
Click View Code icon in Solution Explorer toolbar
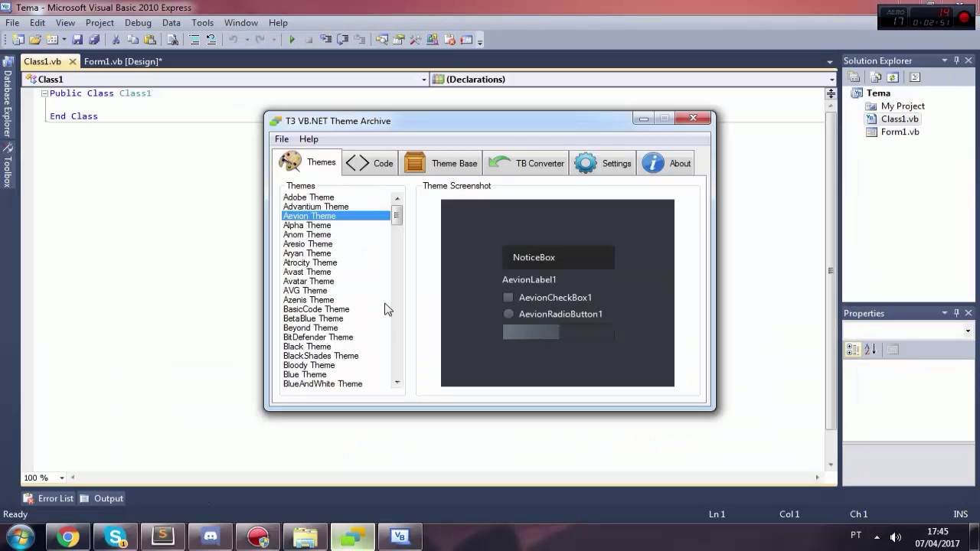click(x=915, y=77)
